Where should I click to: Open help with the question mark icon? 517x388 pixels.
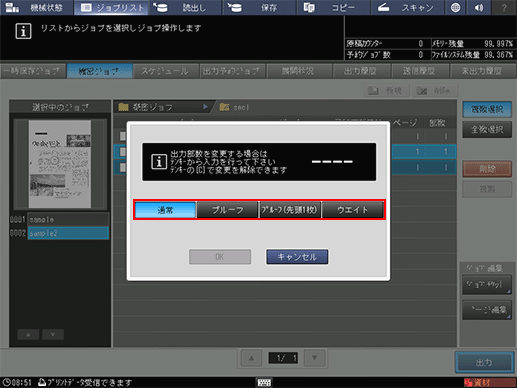(504, 7)
